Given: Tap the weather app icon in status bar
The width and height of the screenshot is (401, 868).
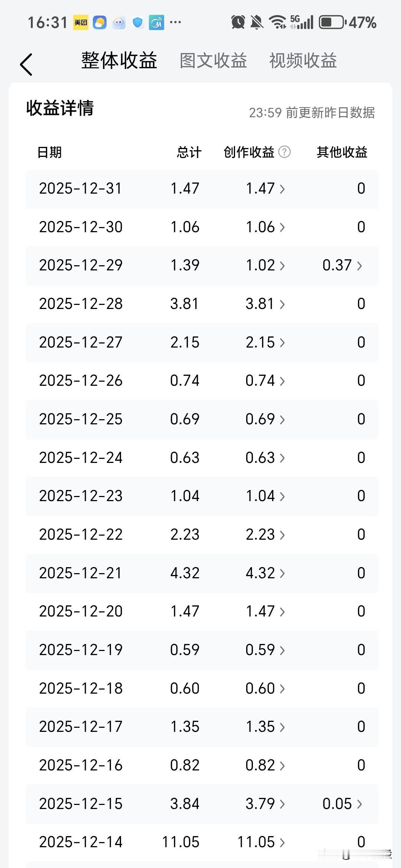Looking at the screenshot, I should tap(100, 23).
